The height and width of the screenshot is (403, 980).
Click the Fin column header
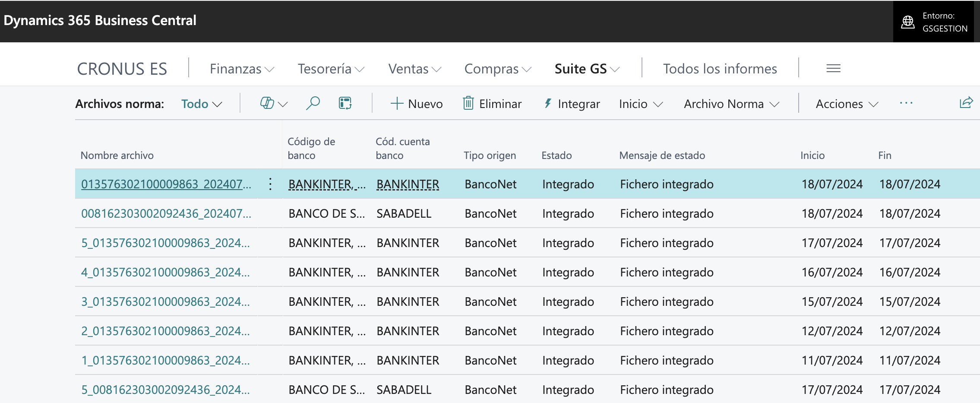885,155
